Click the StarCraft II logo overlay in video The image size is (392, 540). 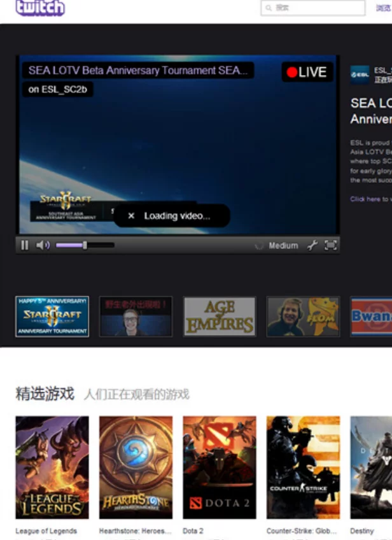66,201
